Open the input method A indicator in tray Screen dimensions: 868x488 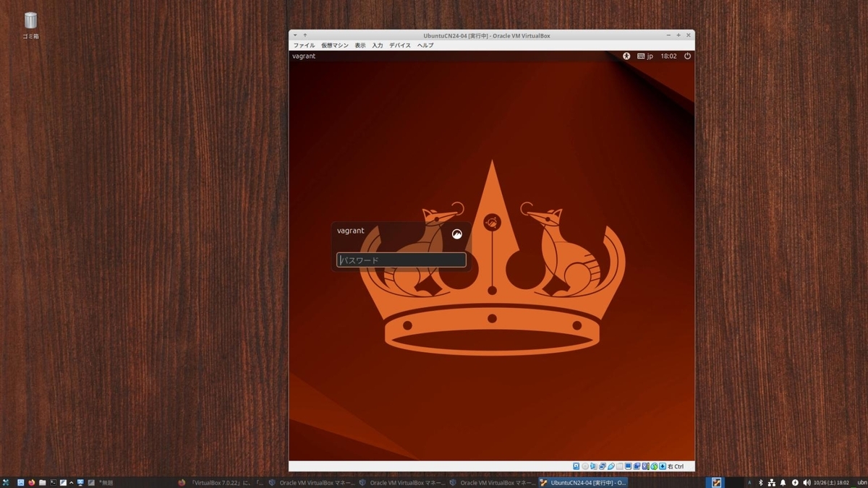point(749,482)
